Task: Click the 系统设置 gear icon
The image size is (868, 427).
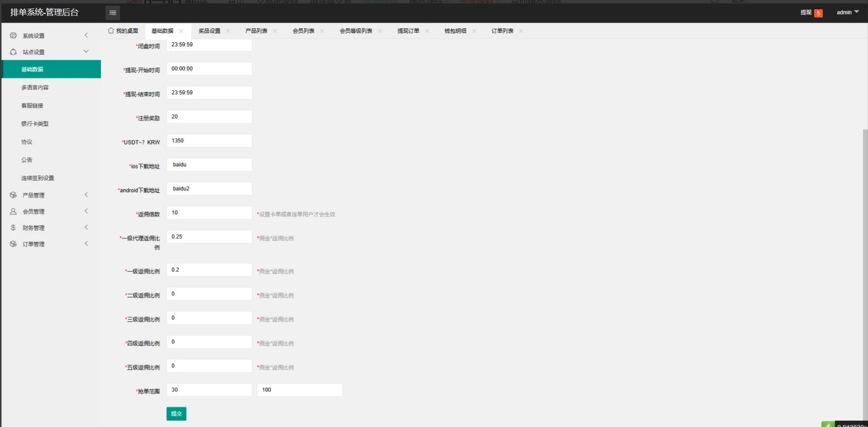Action: tap(13, 36)
